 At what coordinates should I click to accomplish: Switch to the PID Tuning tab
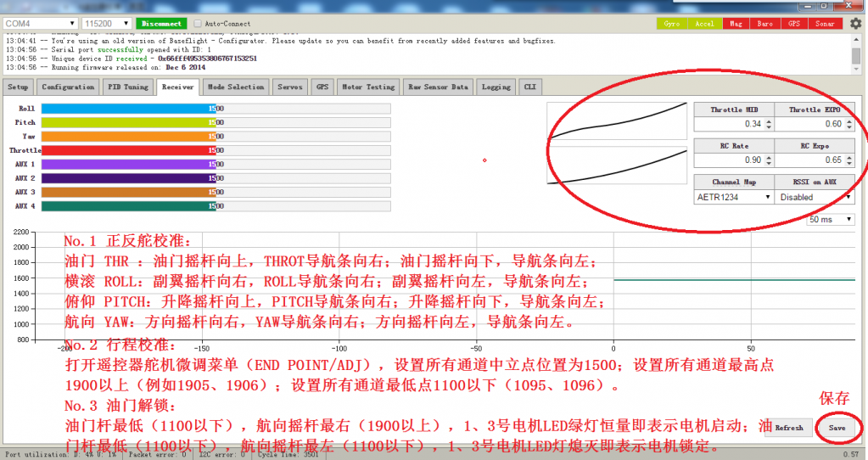128,87
